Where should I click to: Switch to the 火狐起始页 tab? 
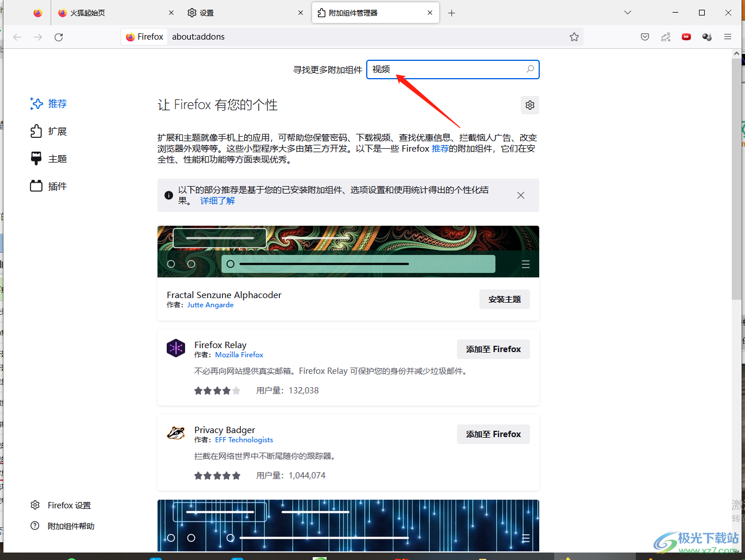pyautogui.click(x=115, y=13)
